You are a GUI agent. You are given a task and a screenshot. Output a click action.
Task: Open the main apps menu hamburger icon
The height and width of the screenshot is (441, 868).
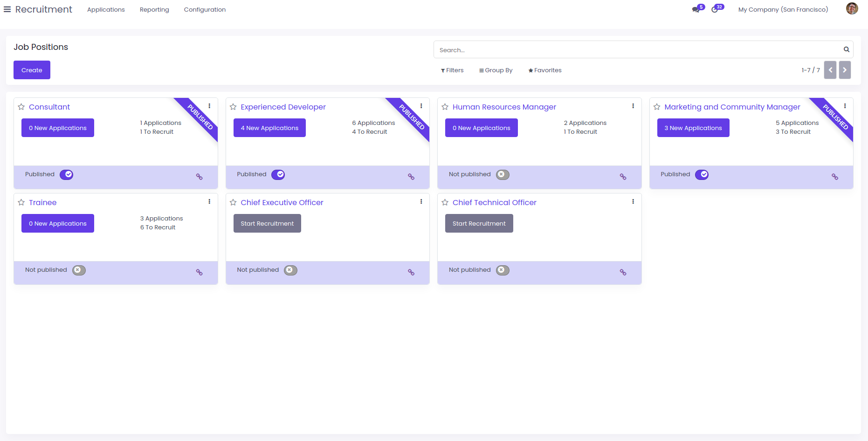[x=7, y=9]
